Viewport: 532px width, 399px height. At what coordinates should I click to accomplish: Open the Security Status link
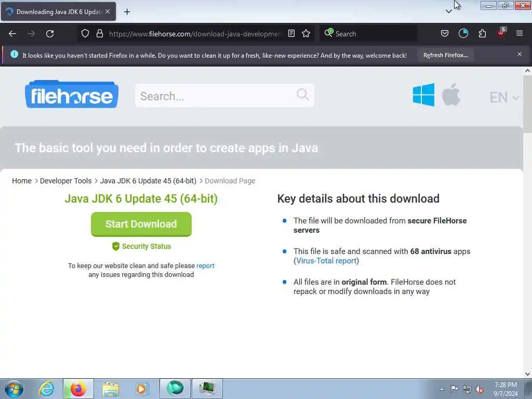pyautogui.click(x=146, y=246)
